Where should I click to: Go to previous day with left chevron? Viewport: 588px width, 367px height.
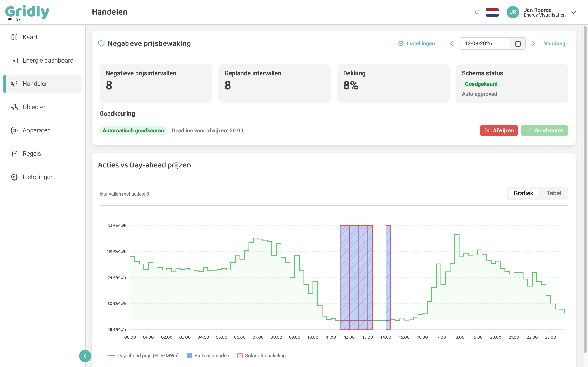(x=452, y=43)
